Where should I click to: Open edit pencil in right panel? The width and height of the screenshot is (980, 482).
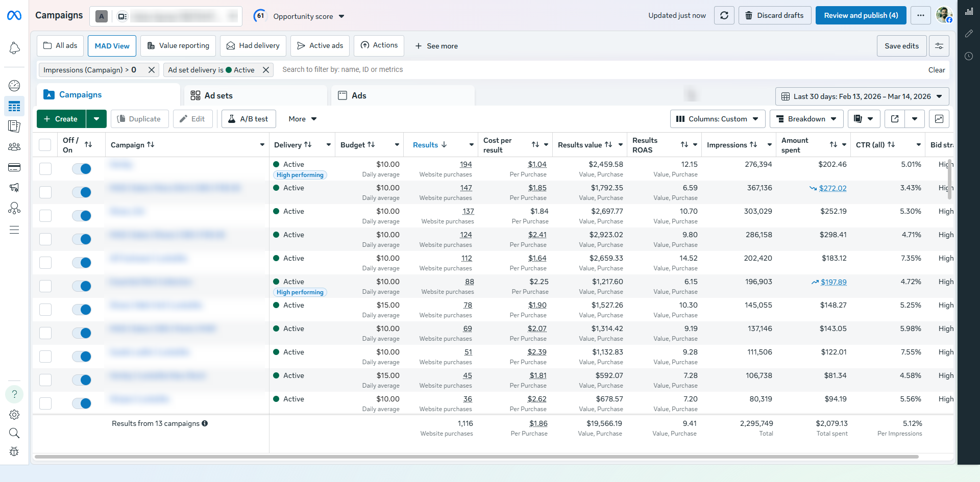pyautogui.click(x=969, y=34)
